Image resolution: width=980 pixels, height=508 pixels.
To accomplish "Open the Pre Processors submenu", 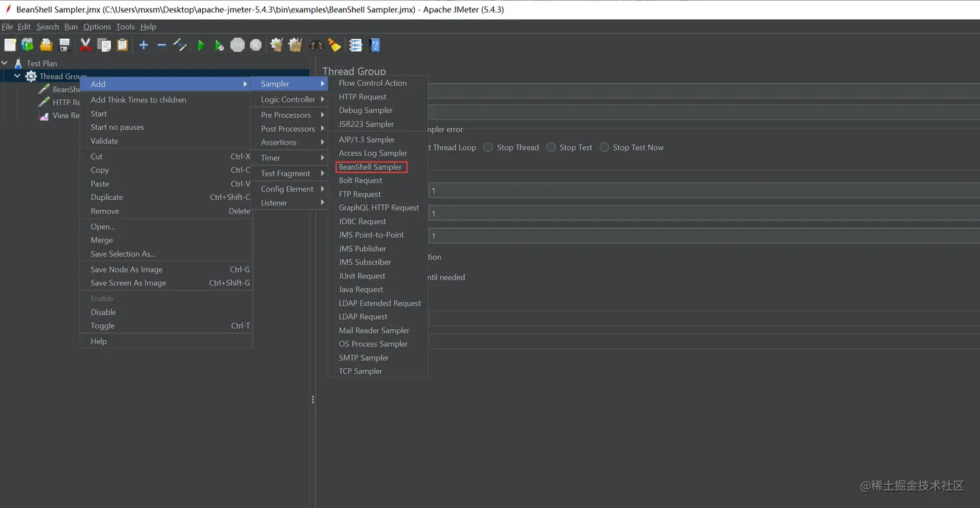I will point(288,115).
